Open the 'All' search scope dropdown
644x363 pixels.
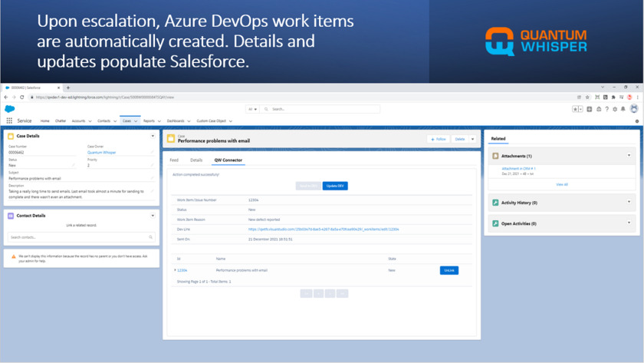point(252,109)
